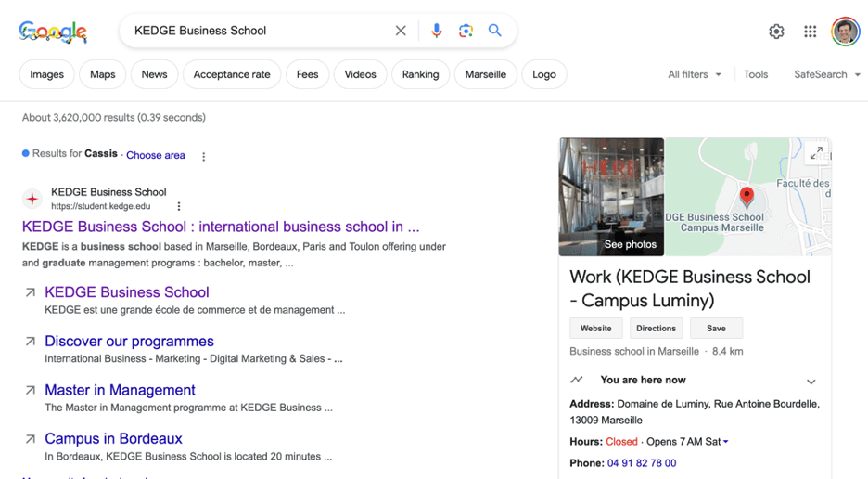Click the 'See photos' campus thumbnail
This screenshot has width=868, height=479.
[x=611, y=197]
